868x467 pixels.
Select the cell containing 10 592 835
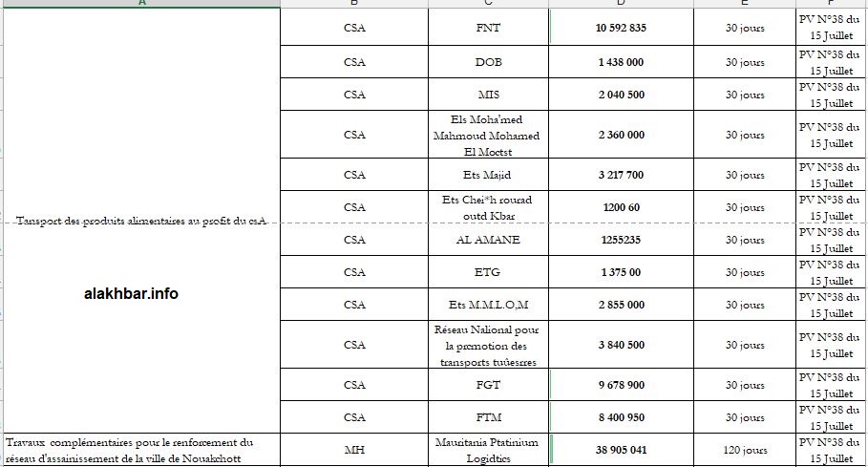[x=622, y=28]
